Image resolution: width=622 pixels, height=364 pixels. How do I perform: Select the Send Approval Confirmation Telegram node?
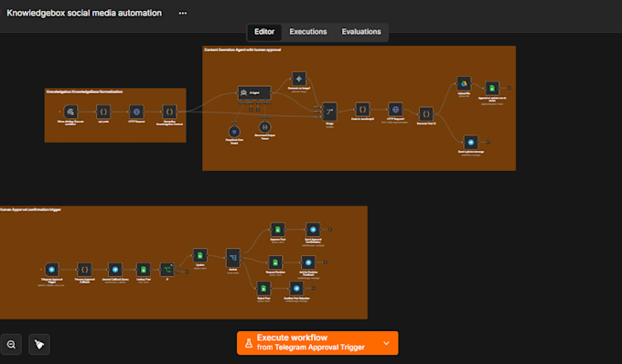click(x=313, y=230)
